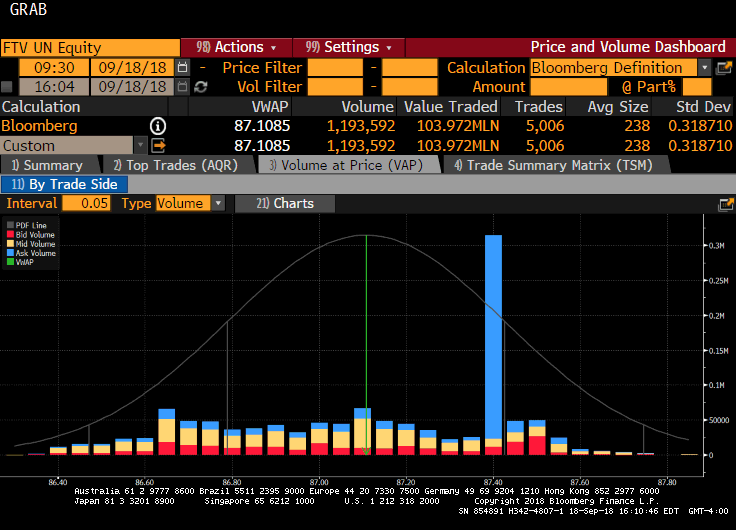Viewport: 736px width, 530px height.
Task: Click the edit icon beside Calculation dropdown
Action: click(x=724, y=67)
